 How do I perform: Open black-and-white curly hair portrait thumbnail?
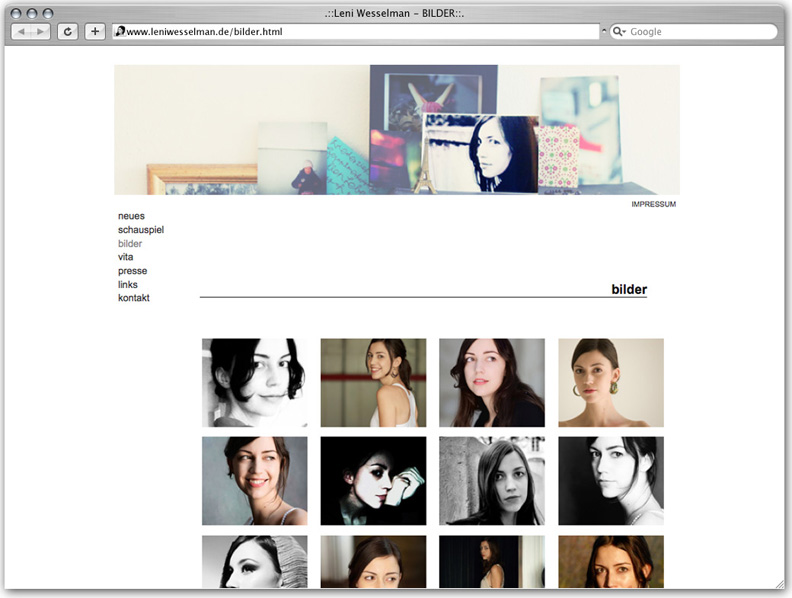[x=255, y=383]
